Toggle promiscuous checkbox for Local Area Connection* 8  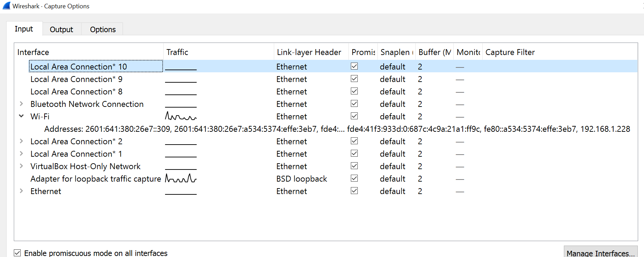354,91
